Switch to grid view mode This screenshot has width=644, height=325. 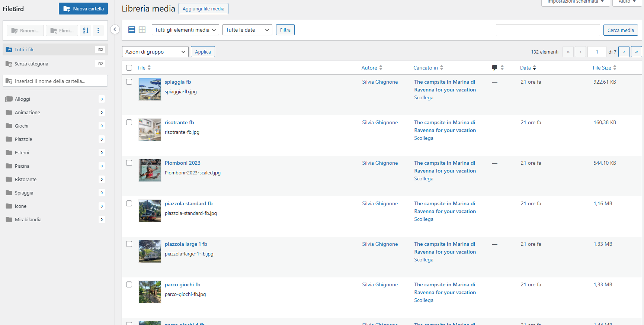[x=142, y=30]
